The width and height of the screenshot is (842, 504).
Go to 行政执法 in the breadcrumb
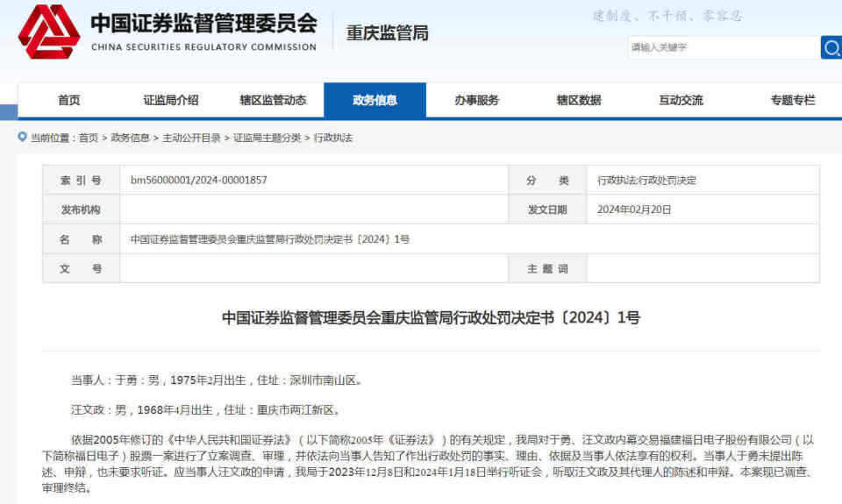pyautogui.click(x=333, y=138)
